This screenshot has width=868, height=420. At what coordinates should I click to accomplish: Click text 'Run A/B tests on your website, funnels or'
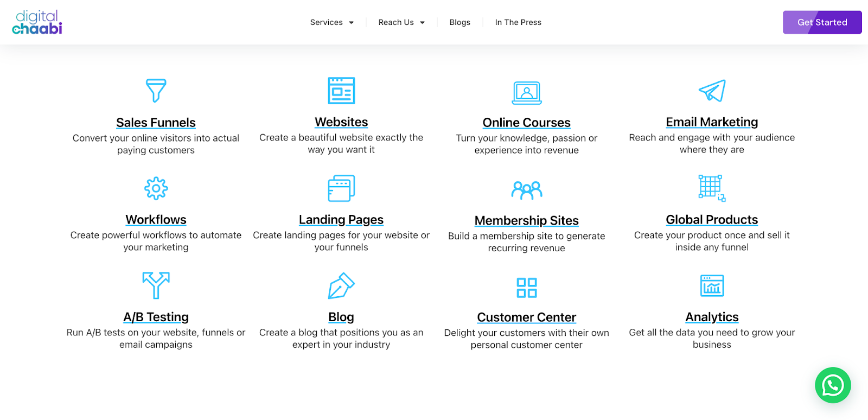[x=156, y=333]
